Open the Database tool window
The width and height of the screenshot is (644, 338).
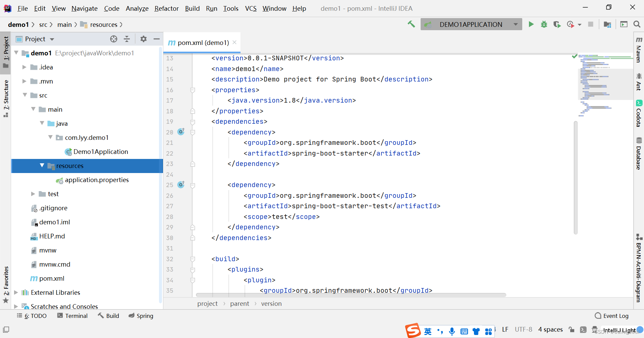click(x=639, y=153)
